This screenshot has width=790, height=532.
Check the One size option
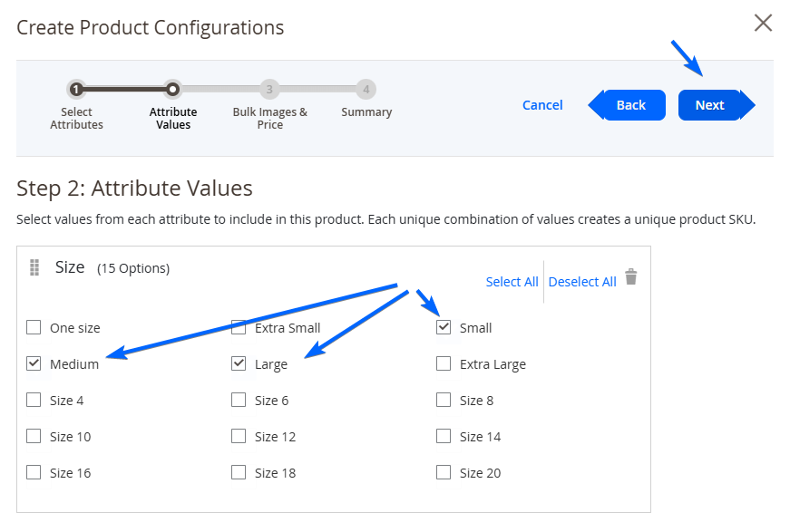[x=34, y=327]
